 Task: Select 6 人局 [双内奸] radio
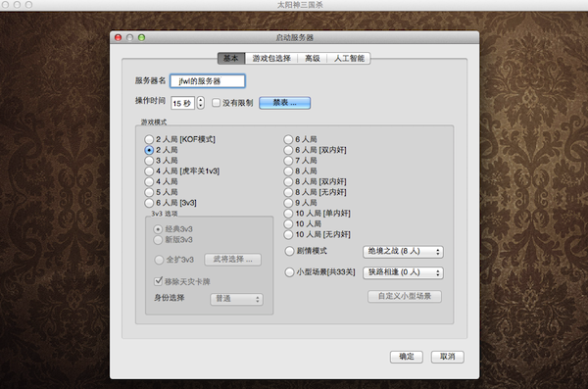(288, 150)
